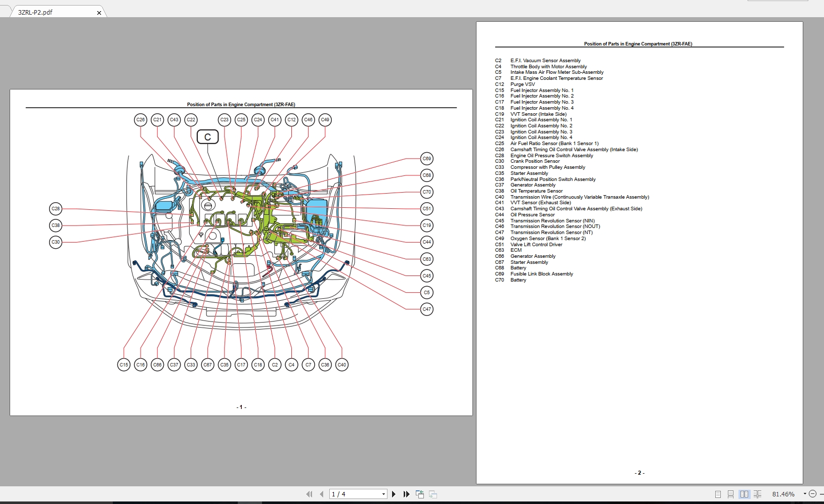Click the previous view icon
824x504 pixels.
(x=420, y=494)
